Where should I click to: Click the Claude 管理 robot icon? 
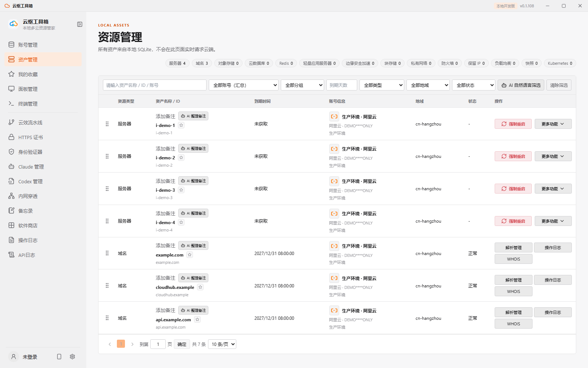(x=11, y=166)
